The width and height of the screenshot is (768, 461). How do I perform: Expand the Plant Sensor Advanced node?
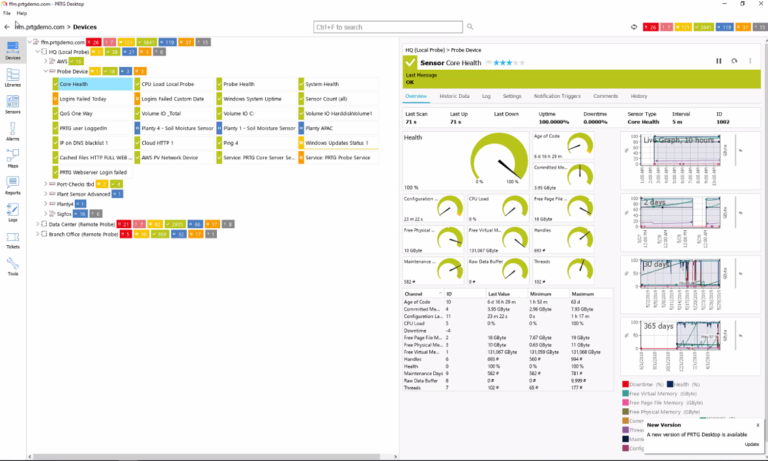tap(46, 194)
